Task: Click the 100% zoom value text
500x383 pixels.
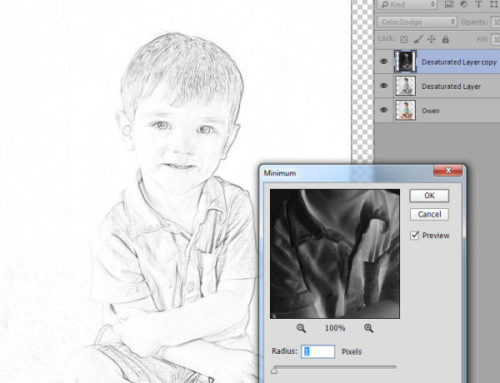Action: [x=335, y=328]
